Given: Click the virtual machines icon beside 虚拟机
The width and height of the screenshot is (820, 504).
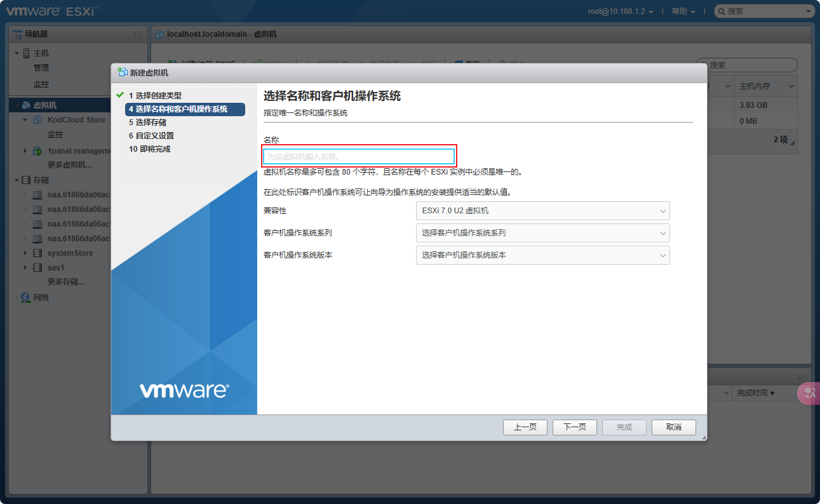Looking at the screenshot, I should (27, 105).
